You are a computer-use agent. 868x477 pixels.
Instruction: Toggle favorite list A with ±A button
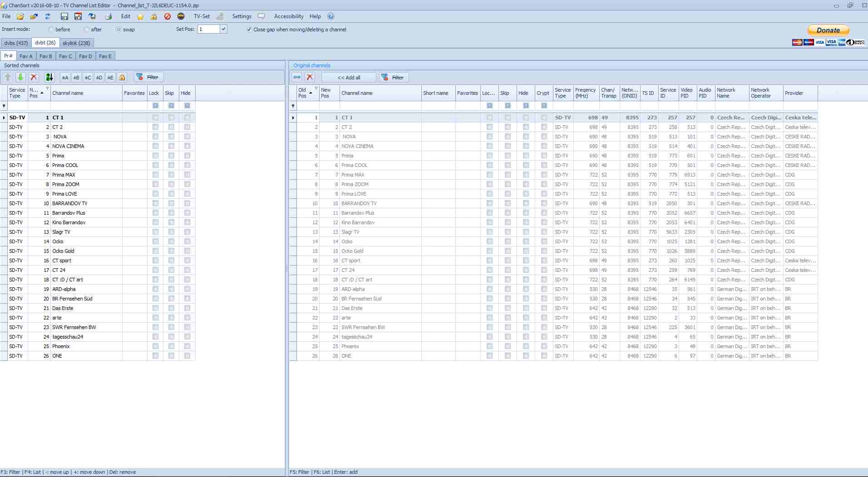(x=65, y=77)
